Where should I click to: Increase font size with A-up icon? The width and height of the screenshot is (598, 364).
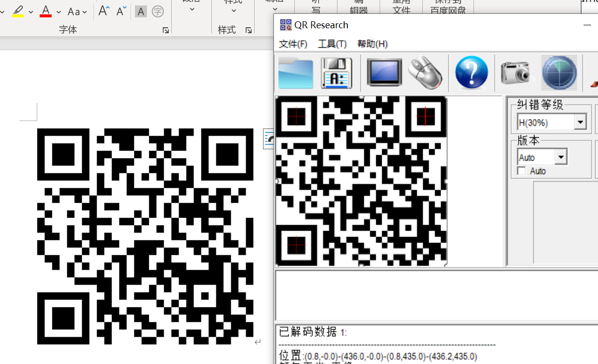104,11
